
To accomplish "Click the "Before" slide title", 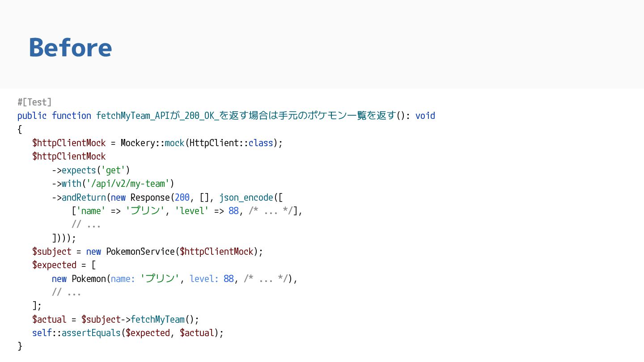I will coord(70,47).
